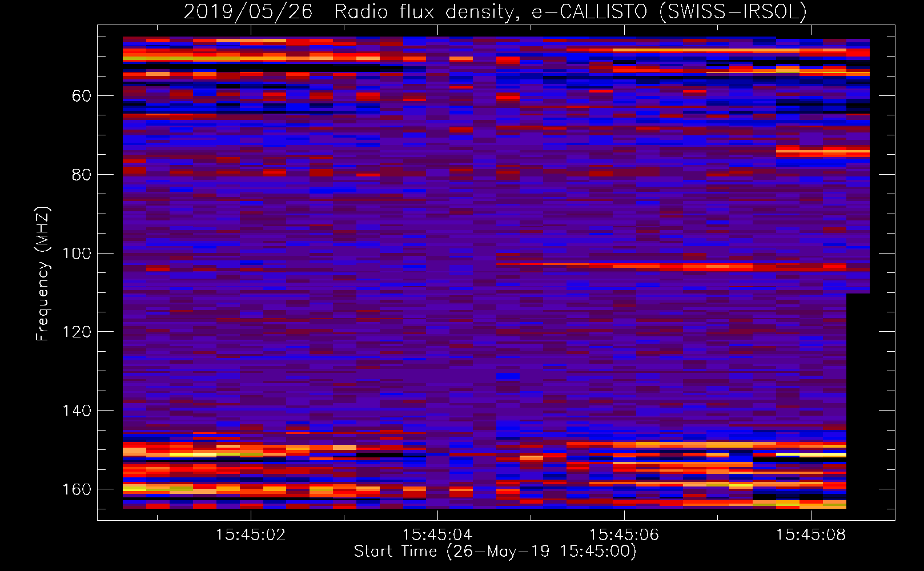
Task: Click the frequency tick label 80
Action: click(x=81, y=175)
